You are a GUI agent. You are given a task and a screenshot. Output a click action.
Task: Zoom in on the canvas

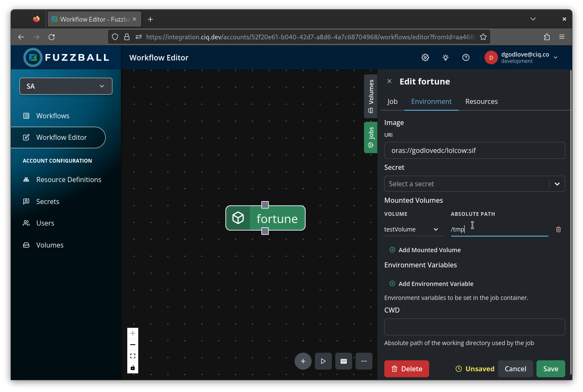[x=133, y=333]
